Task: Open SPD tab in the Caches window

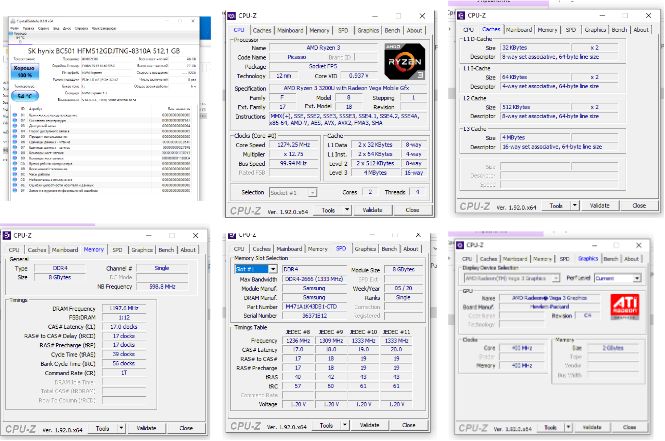Action: point(571,30)
